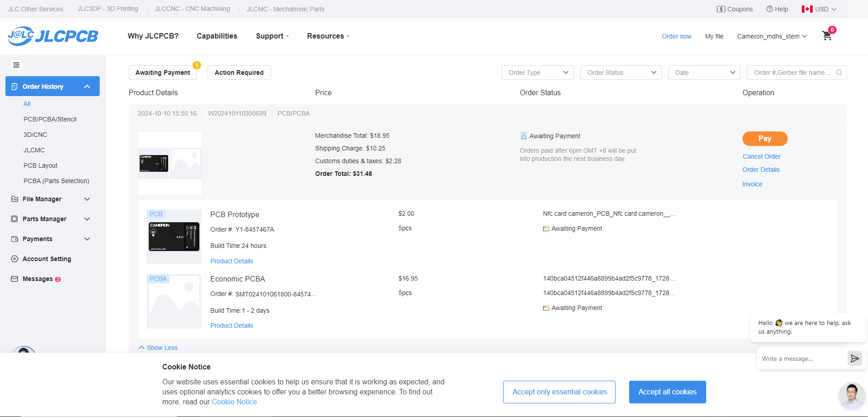
Task: Click the Parts Manager chip icon
Action: click(15, 219)
